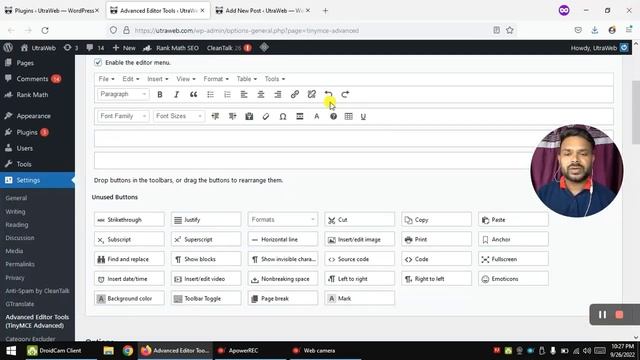Click the Italic toolbar button
Viewport: 640px width, 360px height.
176,94
